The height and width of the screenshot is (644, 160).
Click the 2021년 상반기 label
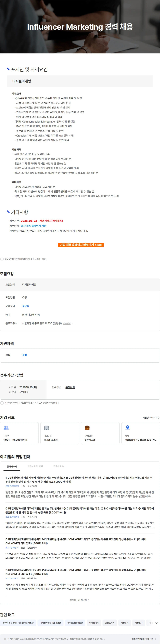pos(12,579)
